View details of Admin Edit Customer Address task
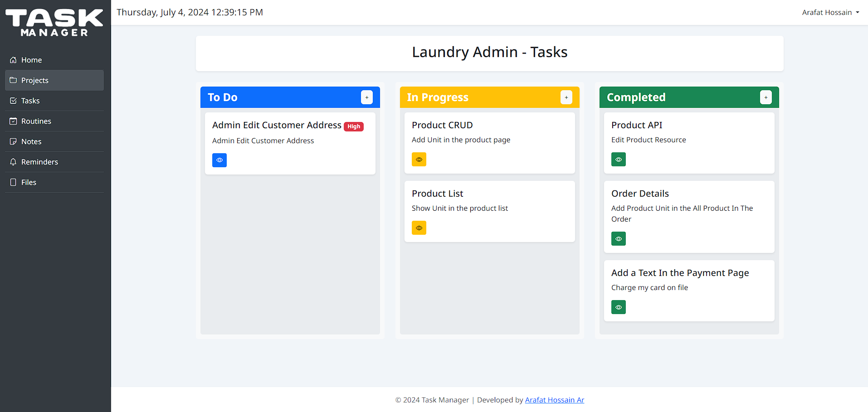 click(219, 160)
